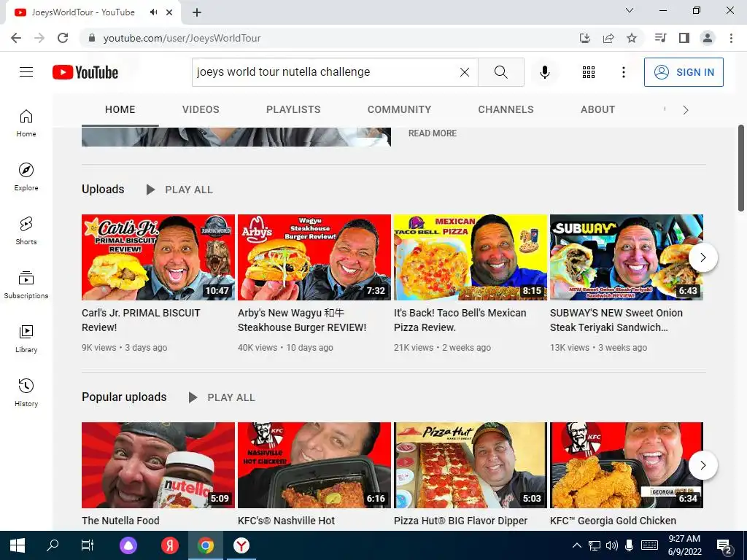Open notification center on taskbar
The height and width of the screenshot is (560, 747).
click(724, 545)
